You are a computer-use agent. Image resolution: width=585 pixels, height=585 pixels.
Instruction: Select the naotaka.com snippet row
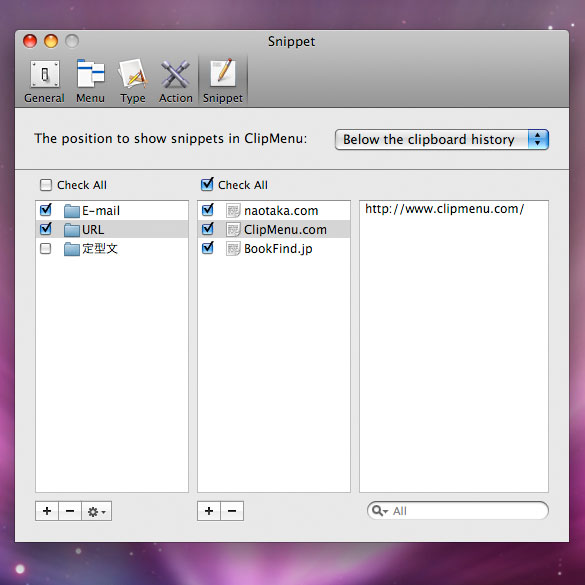pyautogui.click(x=274, y=210)
